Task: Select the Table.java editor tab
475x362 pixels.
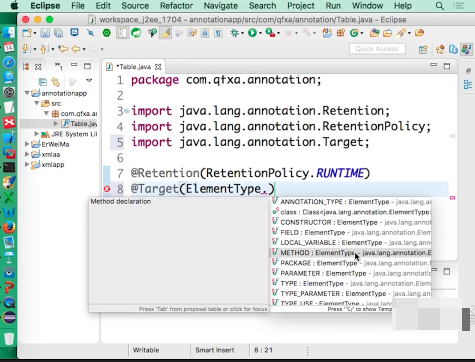Action: (x=133, y=67)
